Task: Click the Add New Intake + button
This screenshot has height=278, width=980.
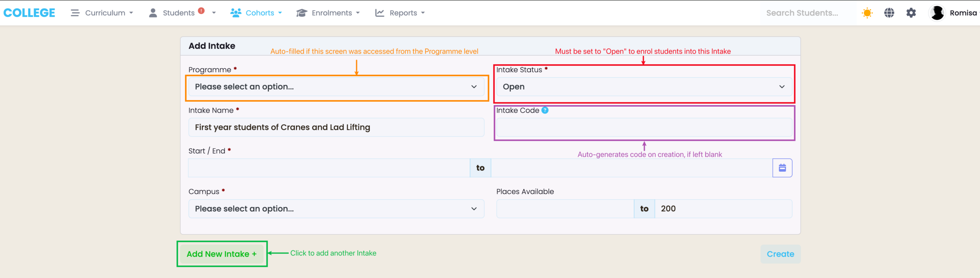Action: (x=222, y=254)
